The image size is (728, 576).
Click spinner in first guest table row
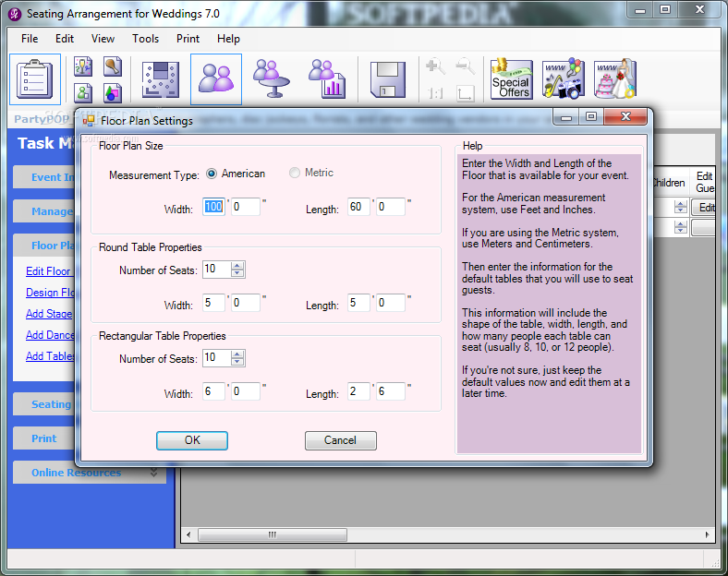coord(681,207)
